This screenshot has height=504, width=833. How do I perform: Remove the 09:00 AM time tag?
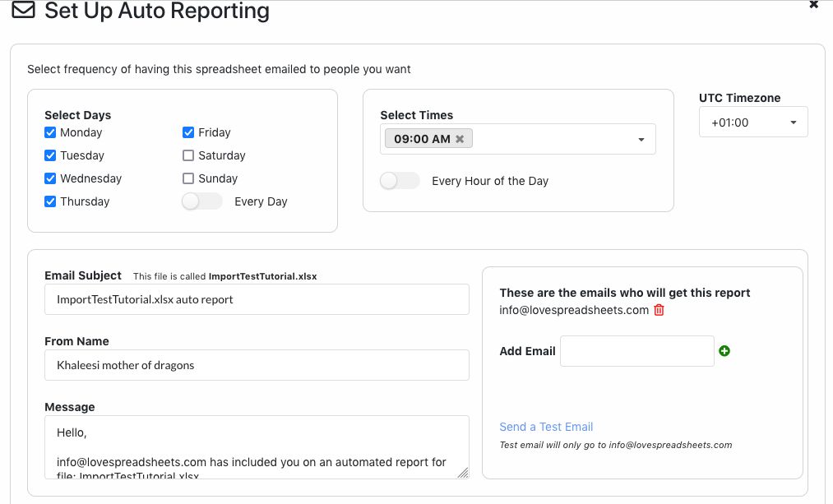[x=460, y=139]
